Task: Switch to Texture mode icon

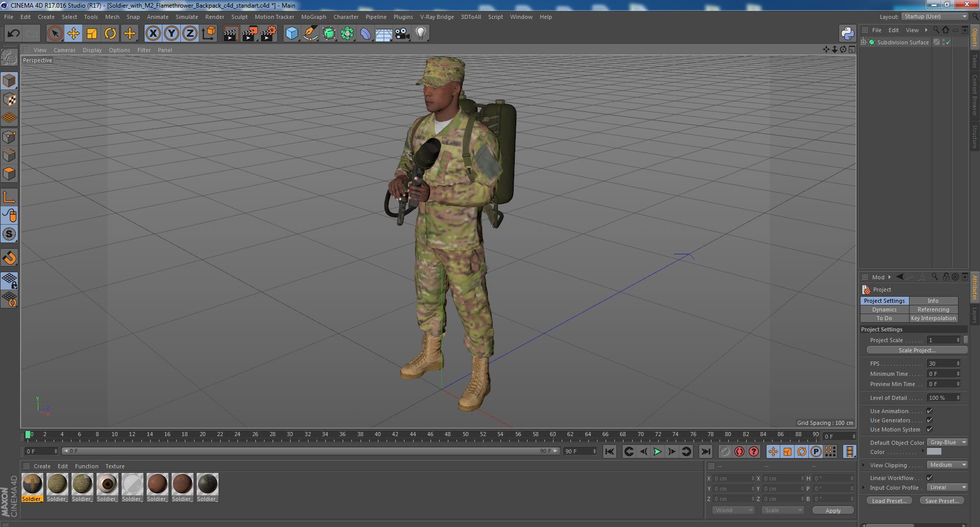Action: coord(9,99)
